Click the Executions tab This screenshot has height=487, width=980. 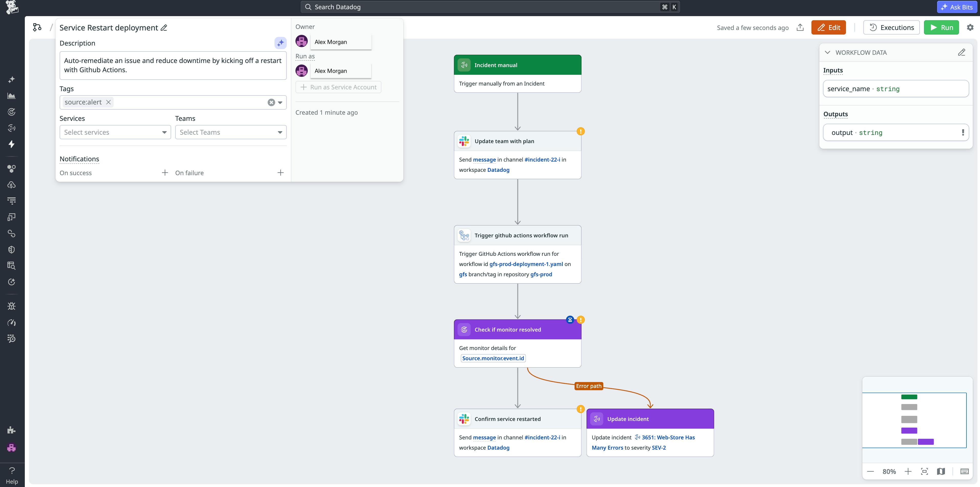(x=891, y=27)
